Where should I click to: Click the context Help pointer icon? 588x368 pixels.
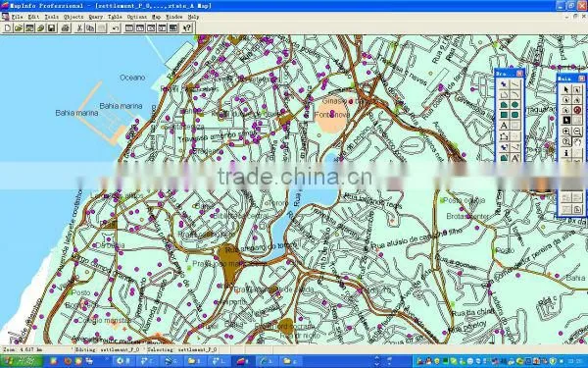(187, 27)
